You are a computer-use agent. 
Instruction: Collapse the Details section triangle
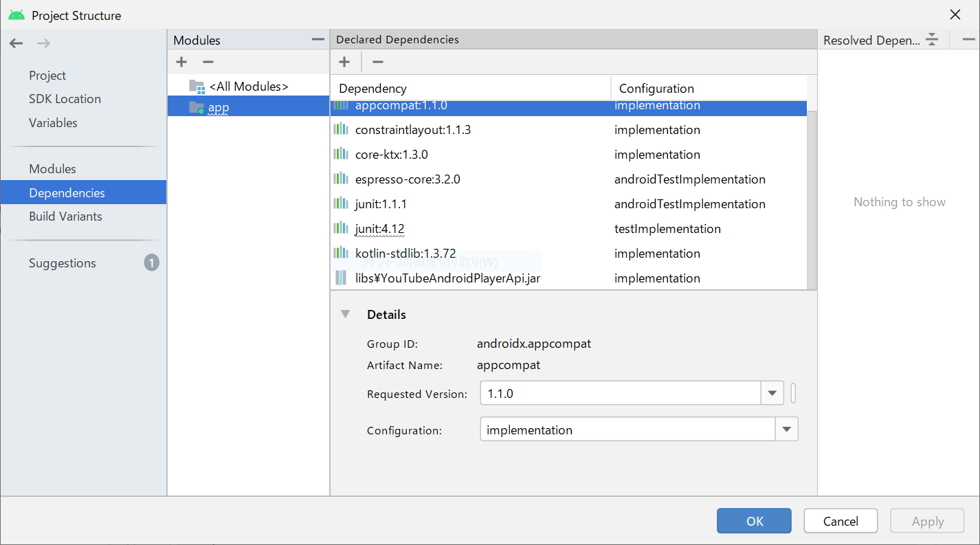tap(346, 314)
